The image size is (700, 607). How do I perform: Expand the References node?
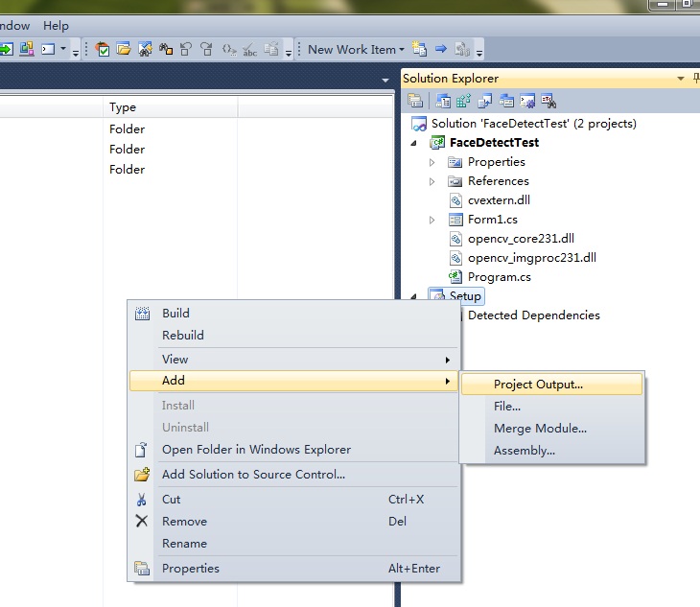432,181
